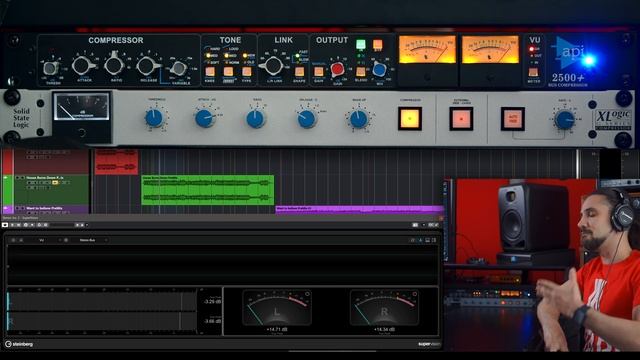Select the green audio clip in timeline
Screen dimensions: 640x360
(x=208, y=190)
